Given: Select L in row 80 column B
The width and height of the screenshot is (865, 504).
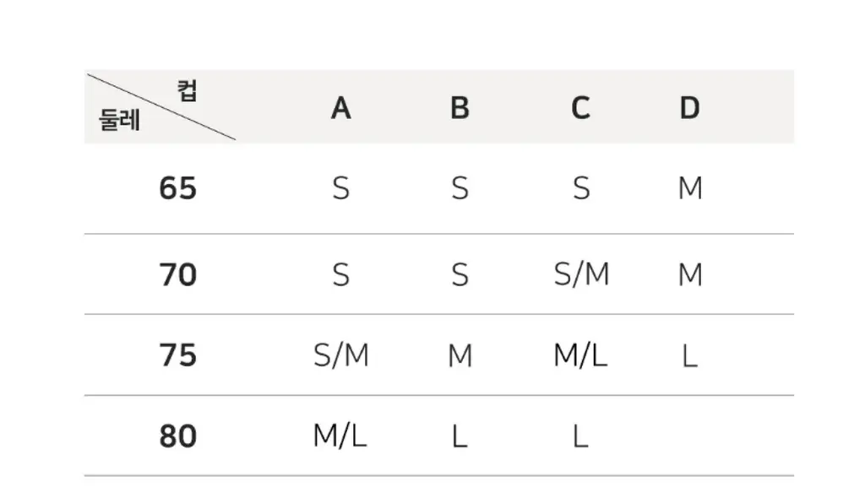Looking at the screenshot, I should (x=460, y=436).
